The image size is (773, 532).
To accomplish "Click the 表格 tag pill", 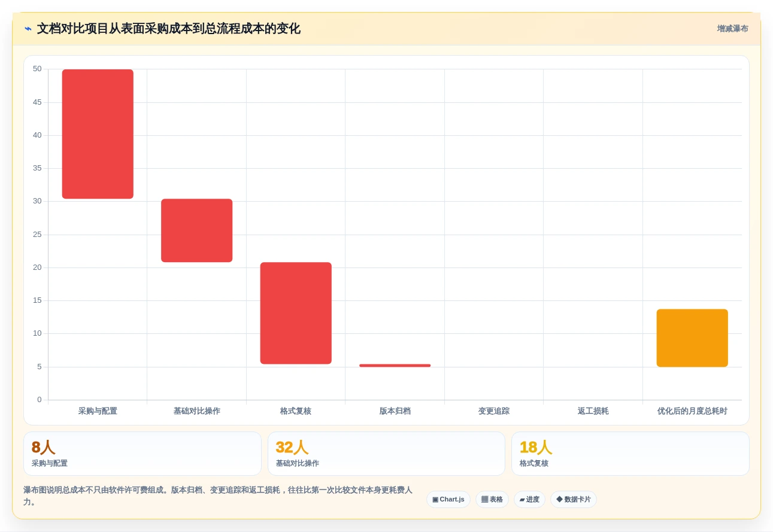I will coord(492,499).
